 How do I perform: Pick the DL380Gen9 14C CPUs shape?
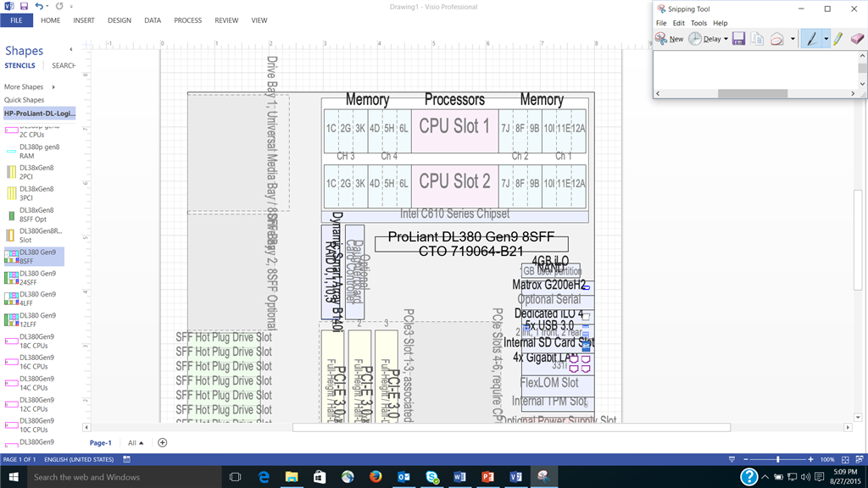point(34,383)
